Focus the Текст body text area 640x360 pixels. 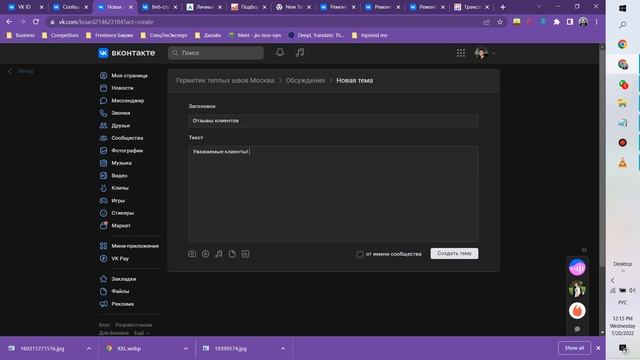(333, 194)
